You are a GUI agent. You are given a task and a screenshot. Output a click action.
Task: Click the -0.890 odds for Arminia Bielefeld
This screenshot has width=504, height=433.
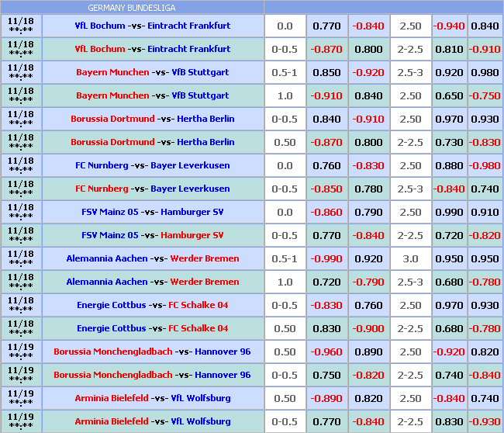[326, 398]
